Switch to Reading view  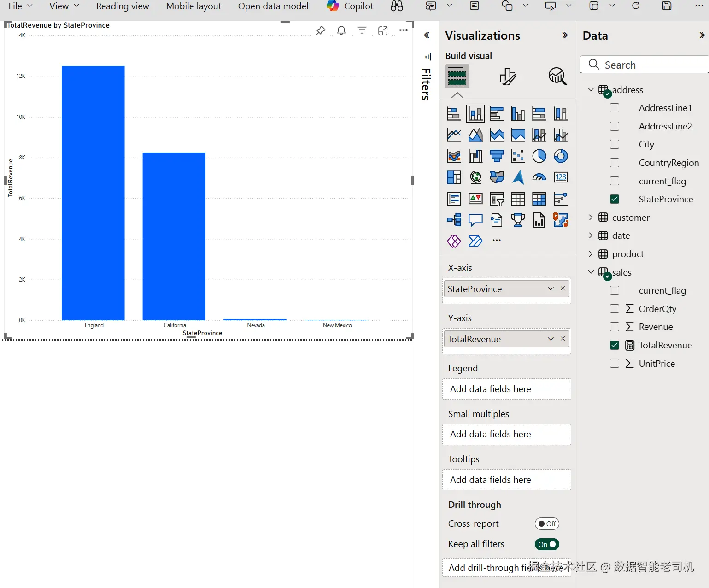[123, 6]
